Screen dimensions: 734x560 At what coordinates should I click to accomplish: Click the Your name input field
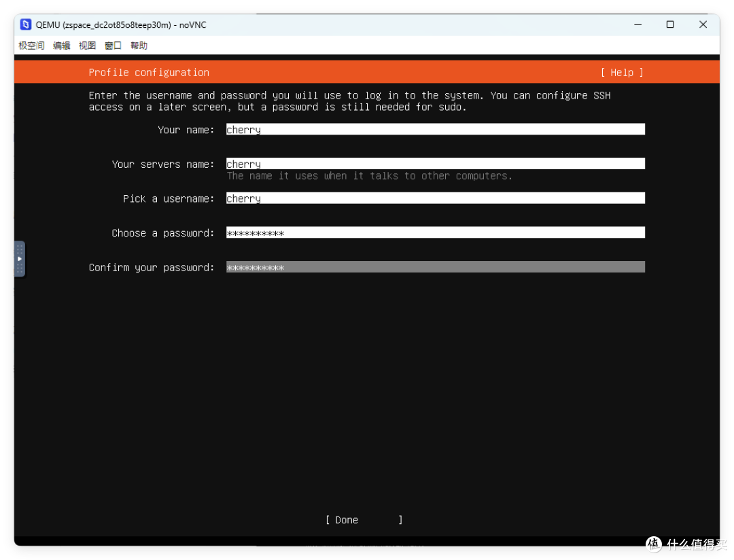[x=435, y=129]
